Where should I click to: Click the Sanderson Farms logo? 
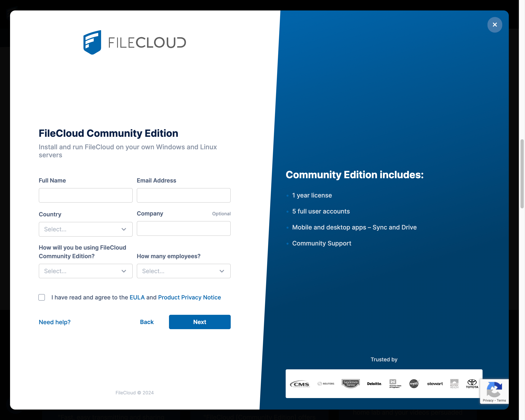coord(350,383)
